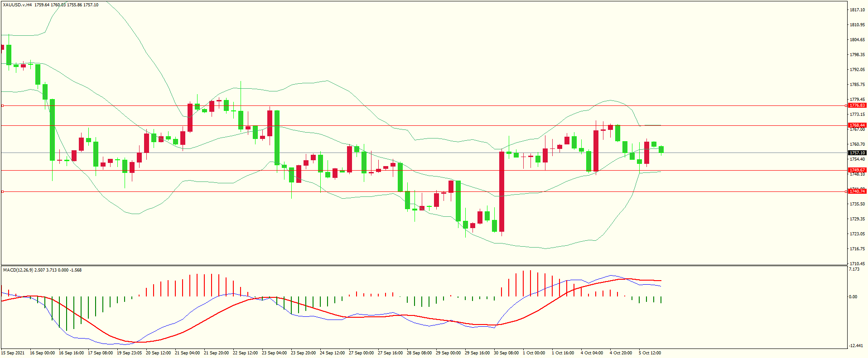Image resolution: width=868 pixels, height=358 pixels.
Task: Click the 1735.50 price axis label
Action: (x=858, y=204)
